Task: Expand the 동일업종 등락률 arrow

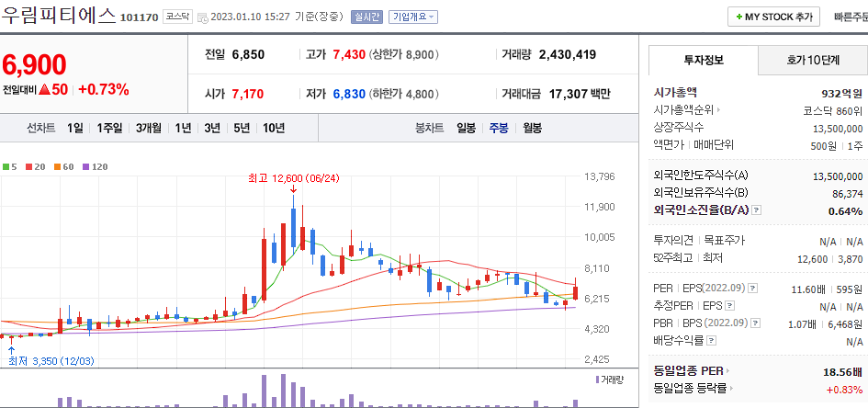Action: (x=731, y=389)
